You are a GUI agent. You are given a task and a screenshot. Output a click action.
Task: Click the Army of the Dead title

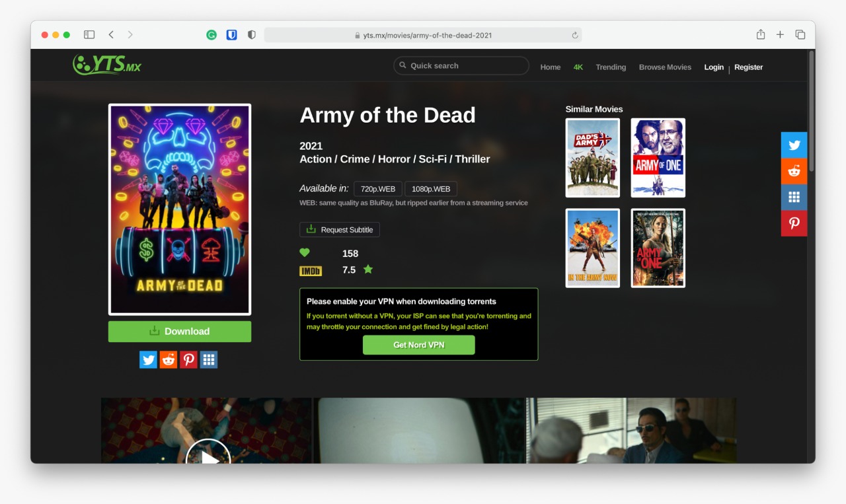point(388,115)
